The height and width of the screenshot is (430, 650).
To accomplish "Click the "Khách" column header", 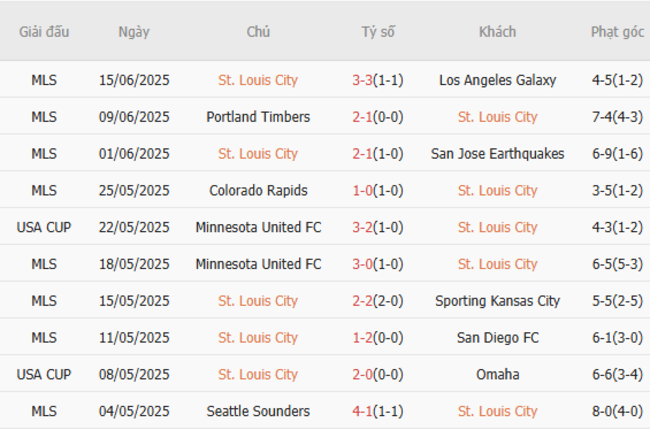I will pos(497,32).
